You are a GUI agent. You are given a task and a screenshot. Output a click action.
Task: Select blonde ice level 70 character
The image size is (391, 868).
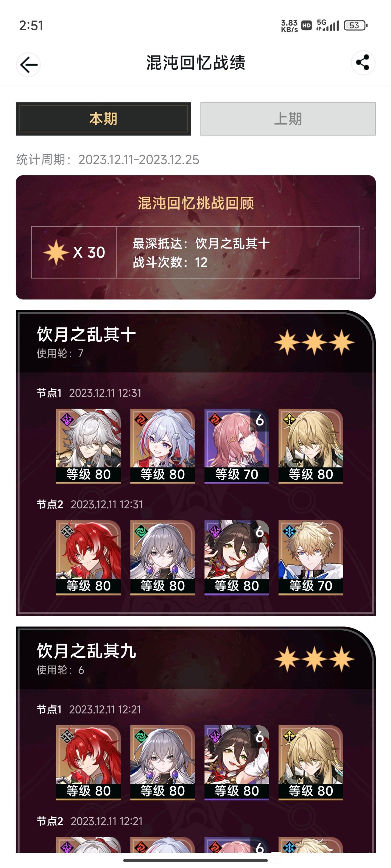[311, 558]
